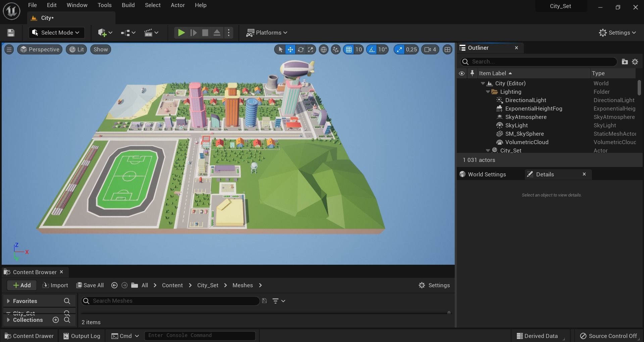The height and width of the screenshot is (342, 644).
Task: Click the skip frame play button
Action: pyautogui.click(x=193, y=33)
